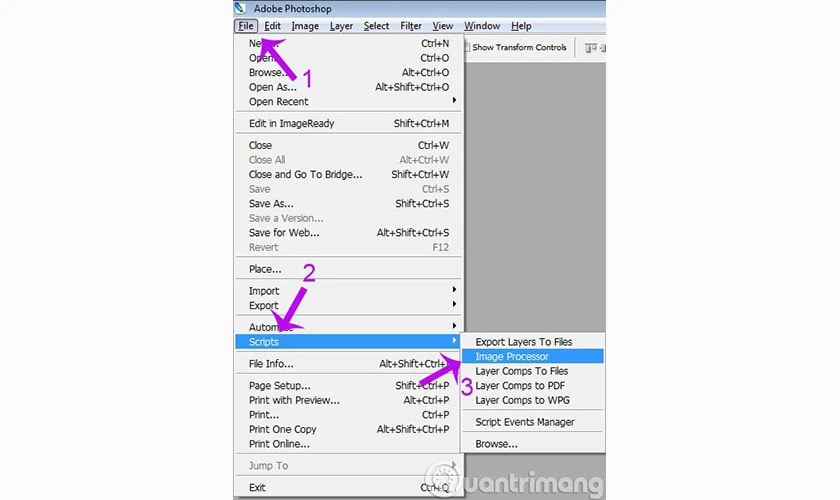Choose Close and Go To Bridge...

348,174
